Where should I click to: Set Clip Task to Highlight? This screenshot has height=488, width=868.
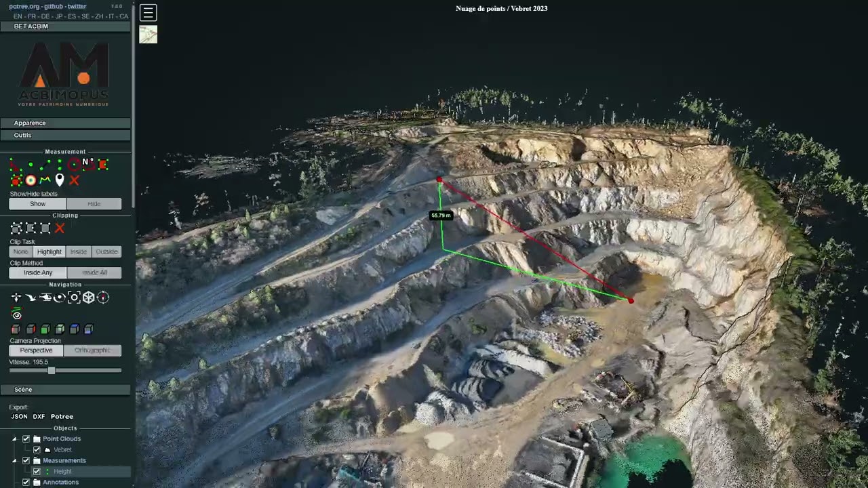click(49, 251)
